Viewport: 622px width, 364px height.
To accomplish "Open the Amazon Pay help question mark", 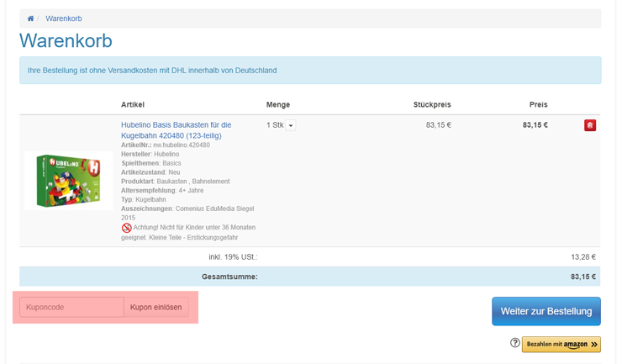I will coord(515,343).
